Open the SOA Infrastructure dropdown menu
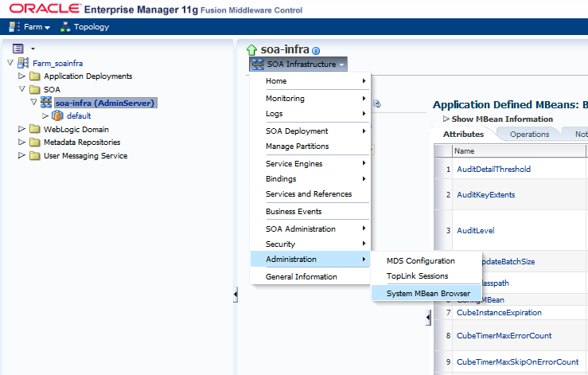This screenshot has height=375, width=588. tap(298, 64)
